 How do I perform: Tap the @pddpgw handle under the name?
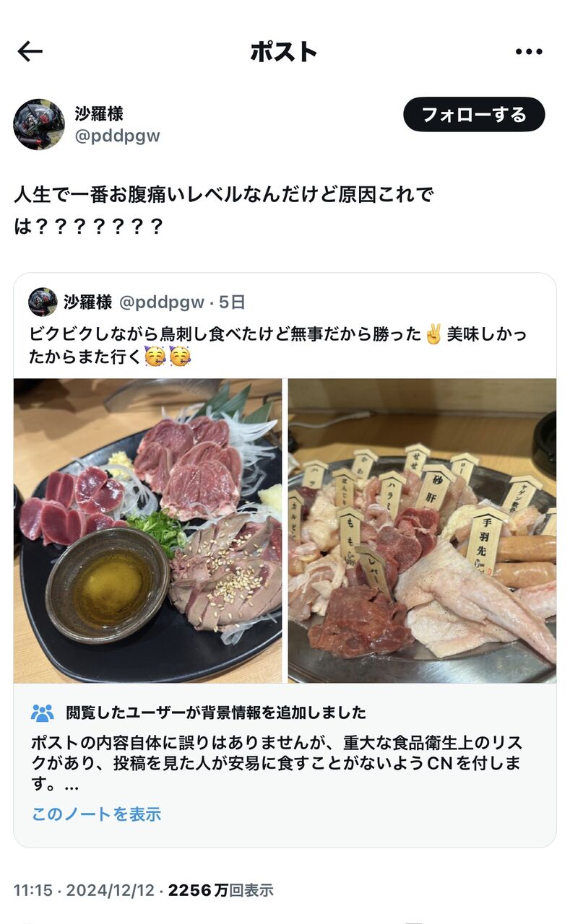[x=117, y=136]
